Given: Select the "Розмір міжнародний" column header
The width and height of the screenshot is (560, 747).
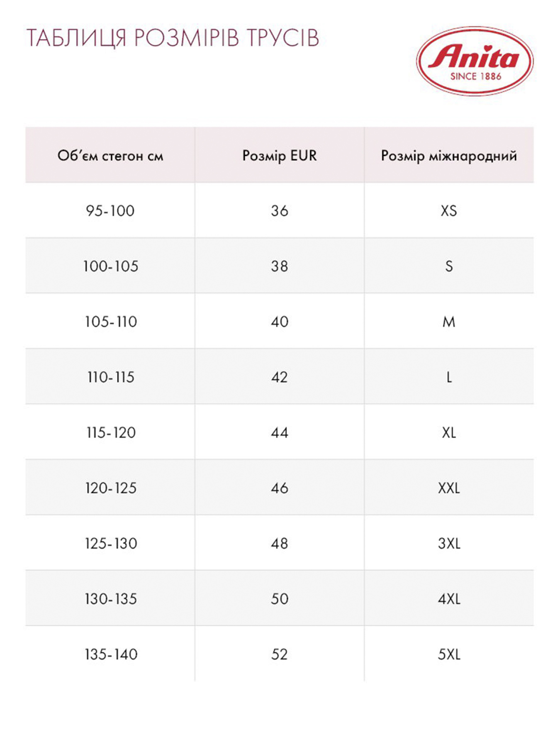Looking at the screenshot, I should tap(449, 156).
